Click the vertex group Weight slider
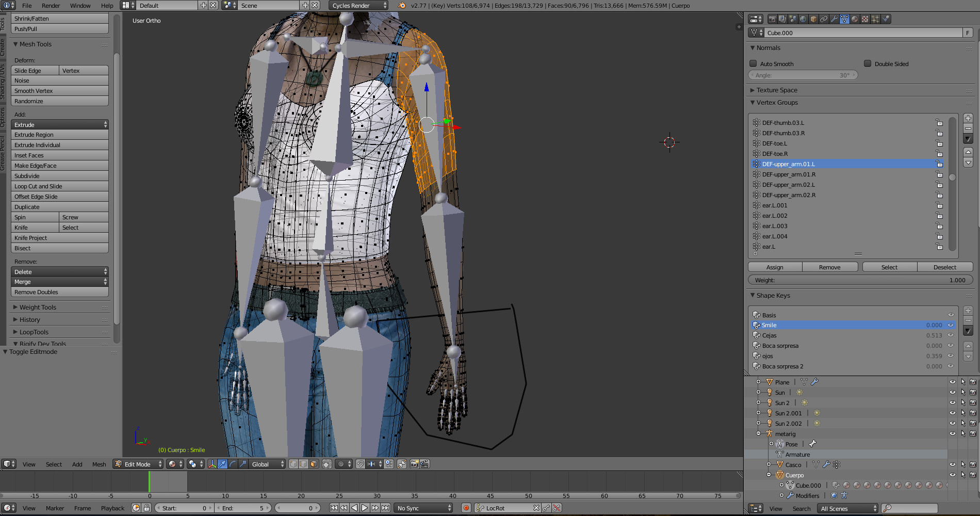This screenshot has height=516, width=980. (x=860, y=280)
